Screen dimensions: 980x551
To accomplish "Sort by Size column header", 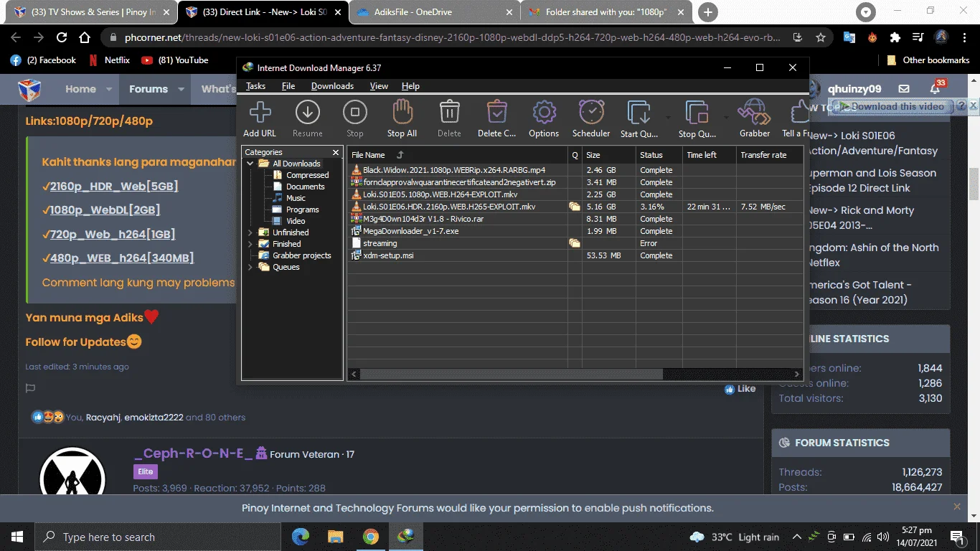I will [x=608, y=155].
